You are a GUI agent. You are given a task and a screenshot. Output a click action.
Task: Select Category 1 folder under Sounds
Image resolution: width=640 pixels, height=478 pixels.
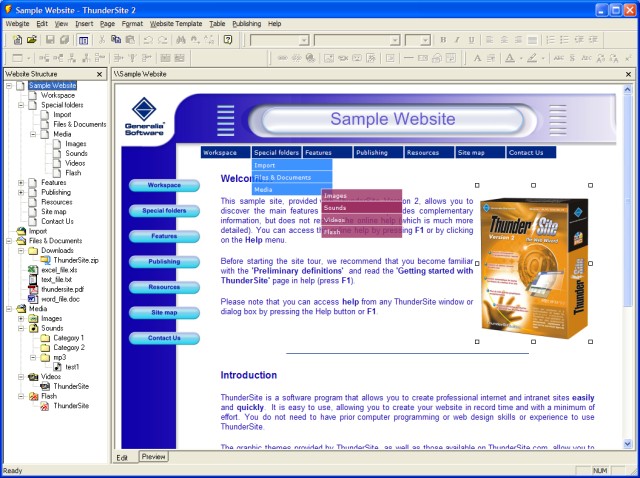tap(69, 338)
